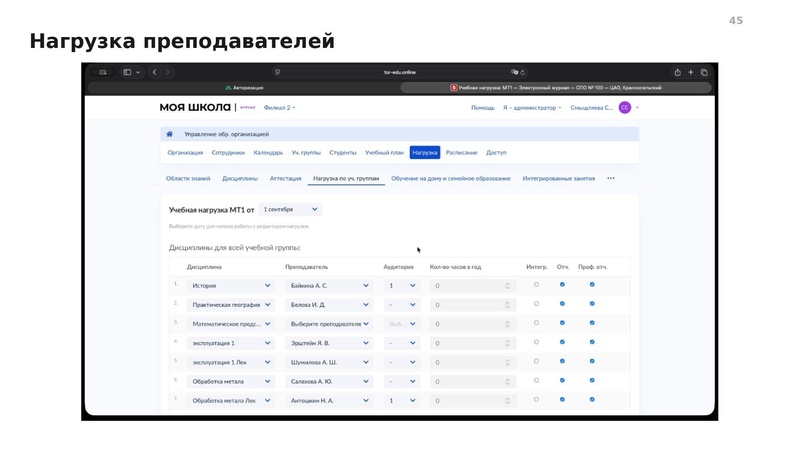800x450 pixels.
Task: Open the История discipline dropdown
Action: click(x=231, y=286)
